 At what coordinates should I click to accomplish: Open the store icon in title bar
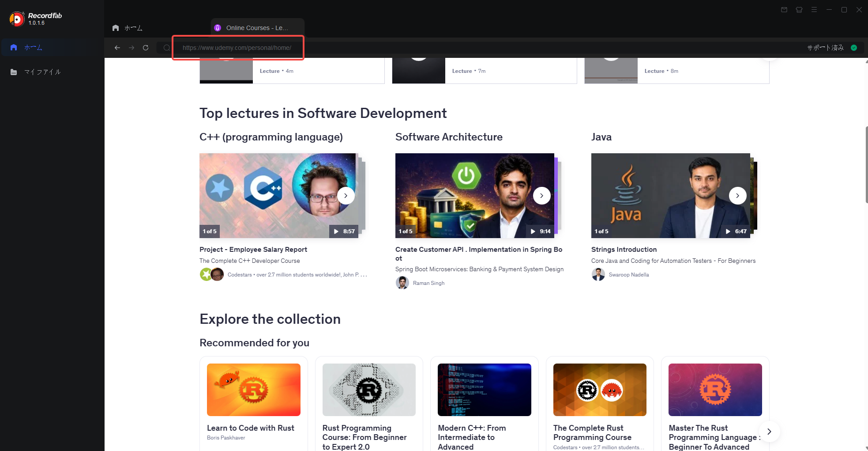(x=799, y=10)
